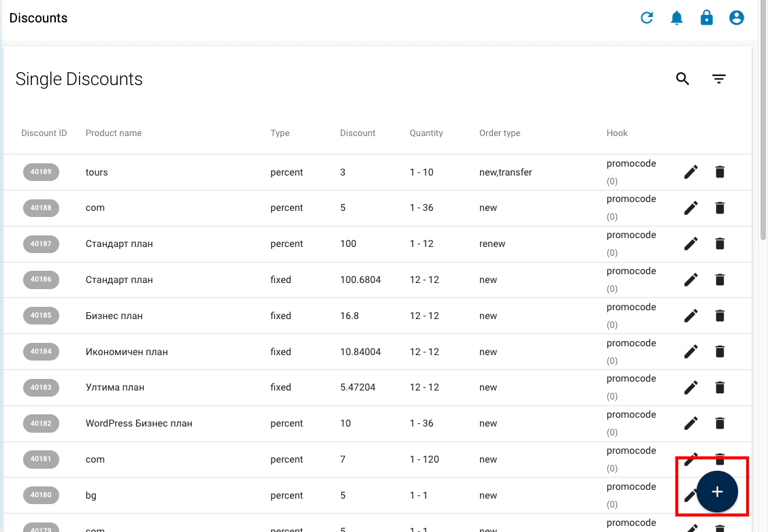Image resolution: width=768 pixels, height=532 pixels.
Task: Delete the com discount with 5 percent
Action: [720, 207]
